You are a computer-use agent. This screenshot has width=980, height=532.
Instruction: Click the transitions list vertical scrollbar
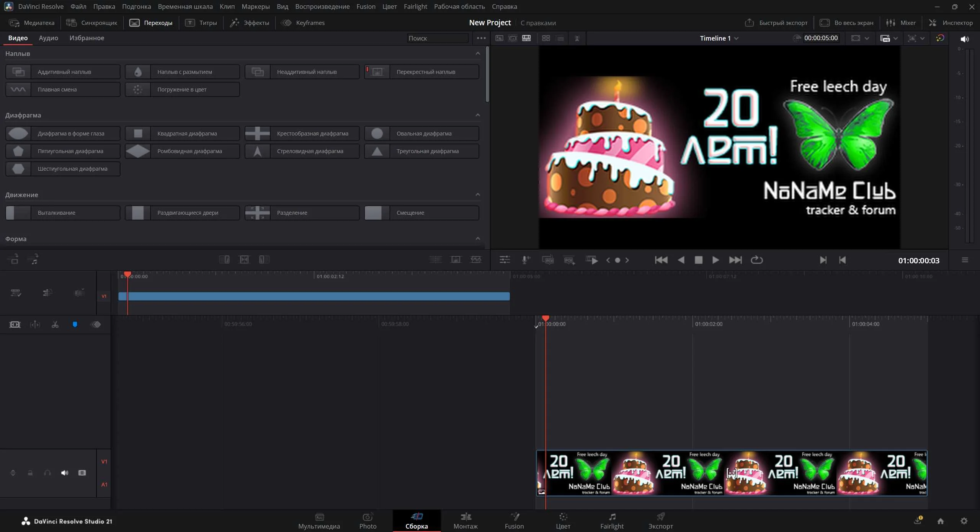(x=487, y=75)
